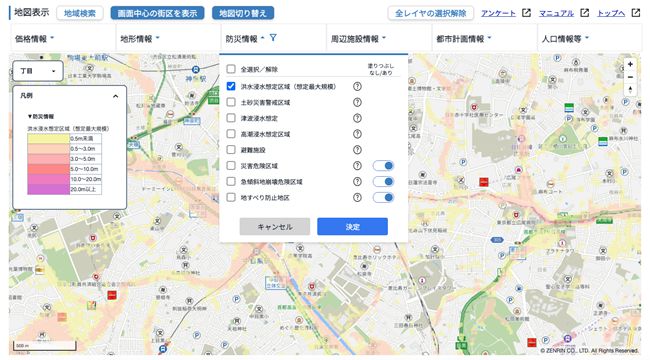This screenshot has height=360, width=650.
Task: Check 避難施設 checkbox
Action: (x=231, y=149)
